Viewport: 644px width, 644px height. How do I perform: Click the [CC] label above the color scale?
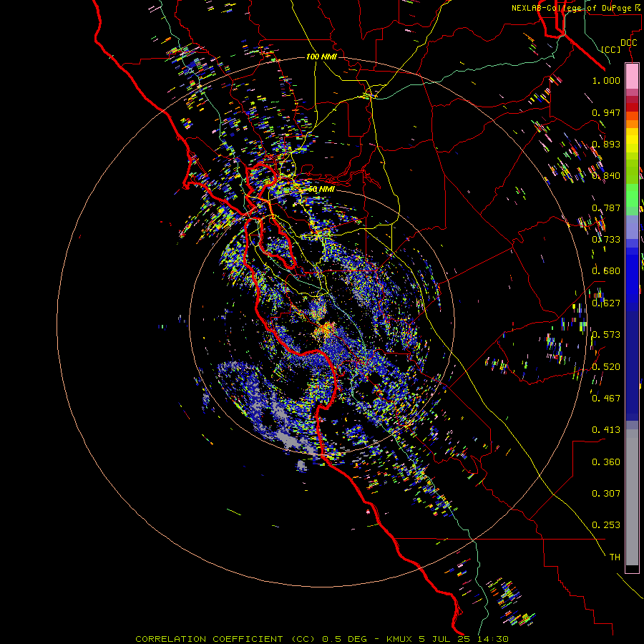(x=611, y=49)
